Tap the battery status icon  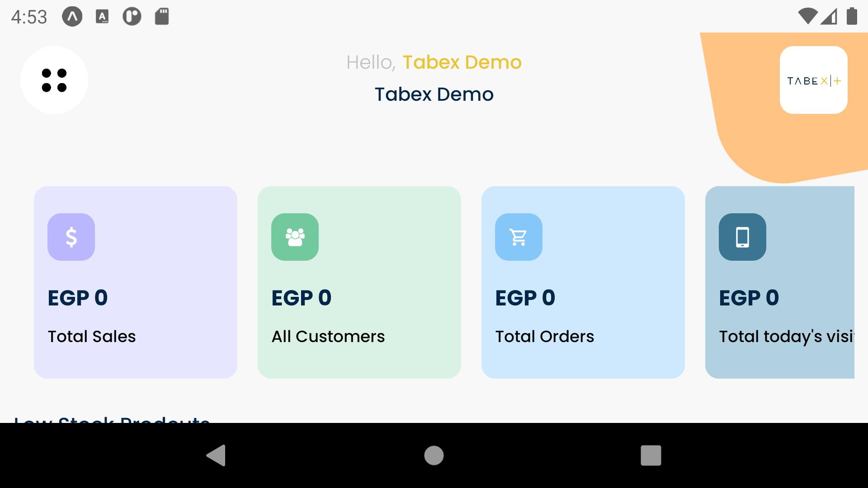point(852,16)
